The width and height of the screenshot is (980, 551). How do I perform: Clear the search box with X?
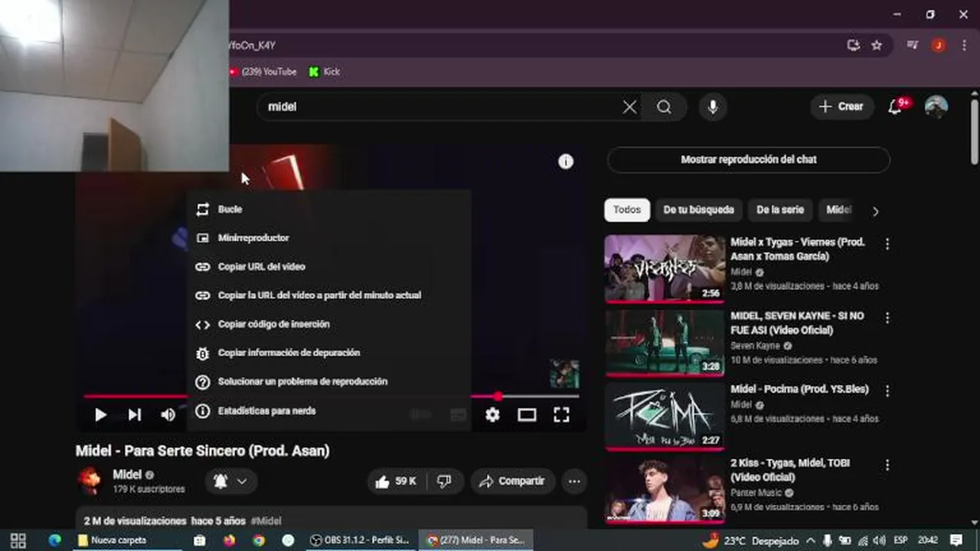click(629, 107)
